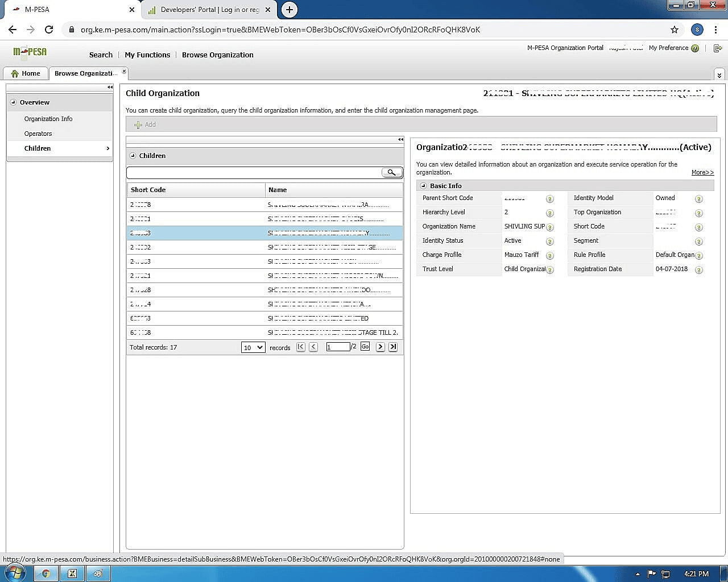The width and height of the screenshot is (728, 582).
Task: Click the help icon beside My Preference
Action: (x=695, y=48)
